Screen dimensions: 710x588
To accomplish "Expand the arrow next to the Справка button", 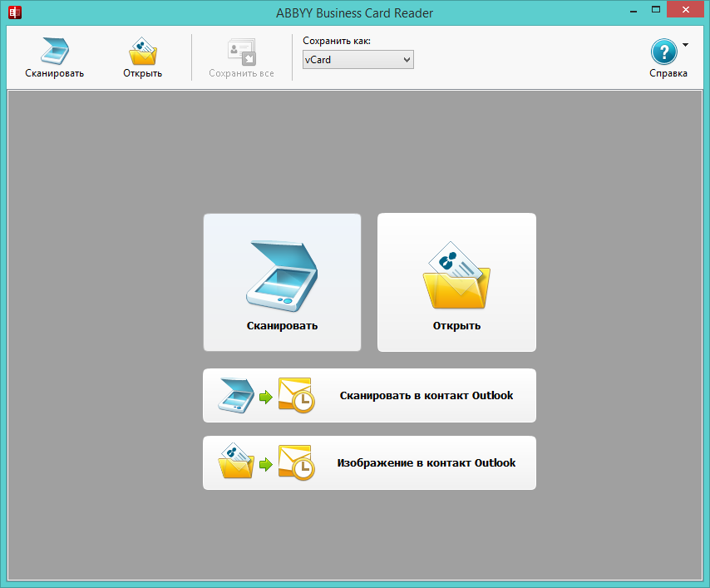I will pos(685,44).
